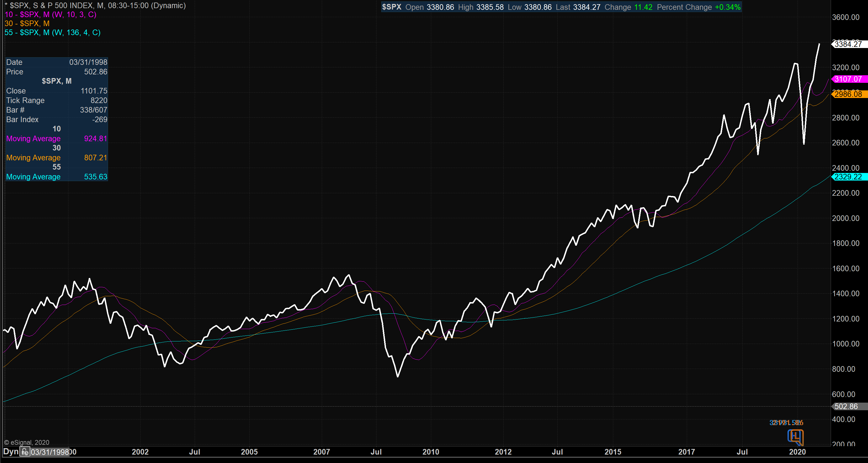Viewport: 868px width, 463px height.
Task: Click the 2012 label on time axis
Action: click(x=503, y=452)
